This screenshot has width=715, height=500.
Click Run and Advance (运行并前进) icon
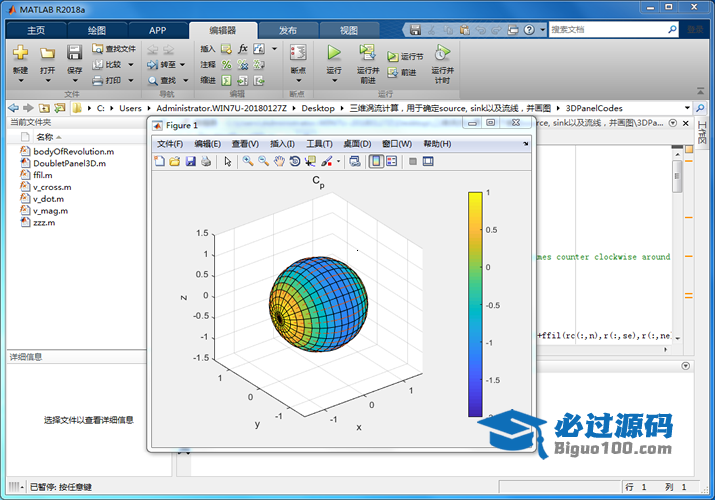367,52
